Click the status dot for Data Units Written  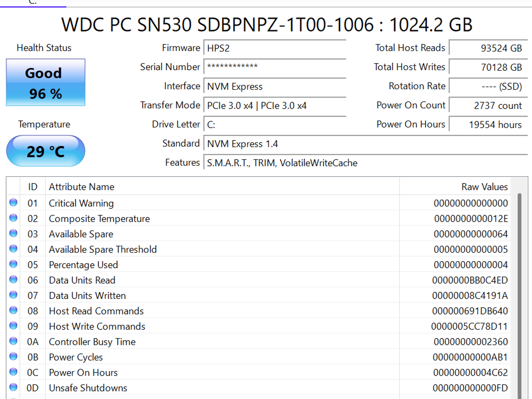click(13, 295)
